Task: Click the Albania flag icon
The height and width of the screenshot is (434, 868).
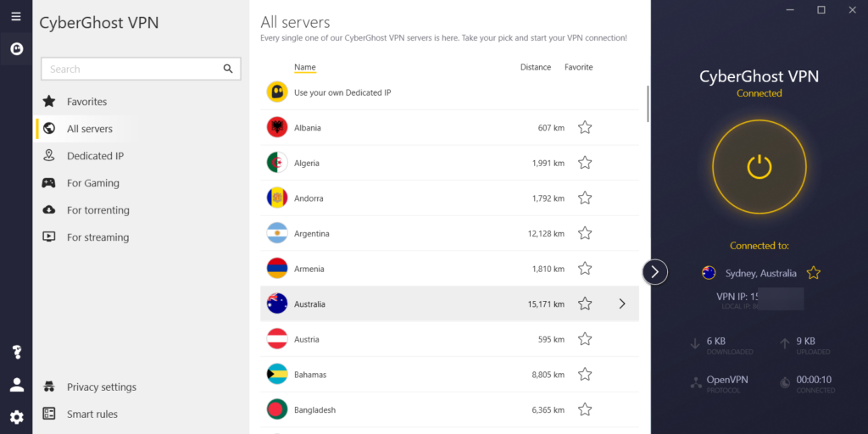Action: [276, 128]
